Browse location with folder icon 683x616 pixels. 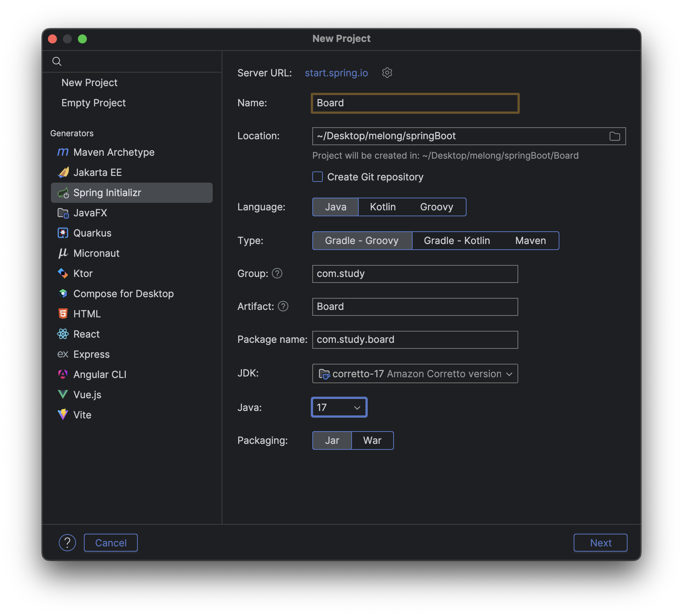[x=614, y=136]
